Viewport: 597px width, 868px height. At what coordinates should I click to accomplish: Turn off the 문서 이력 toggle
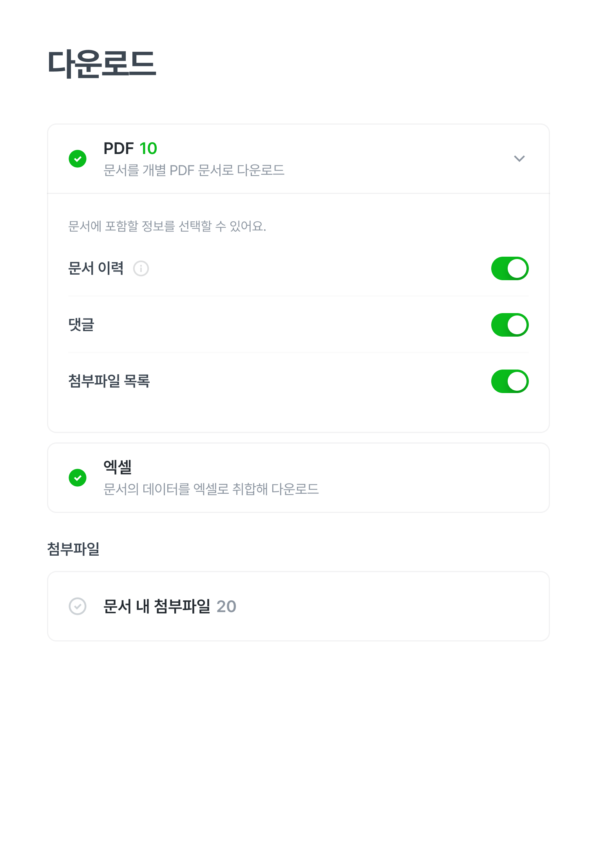(510, 268)
